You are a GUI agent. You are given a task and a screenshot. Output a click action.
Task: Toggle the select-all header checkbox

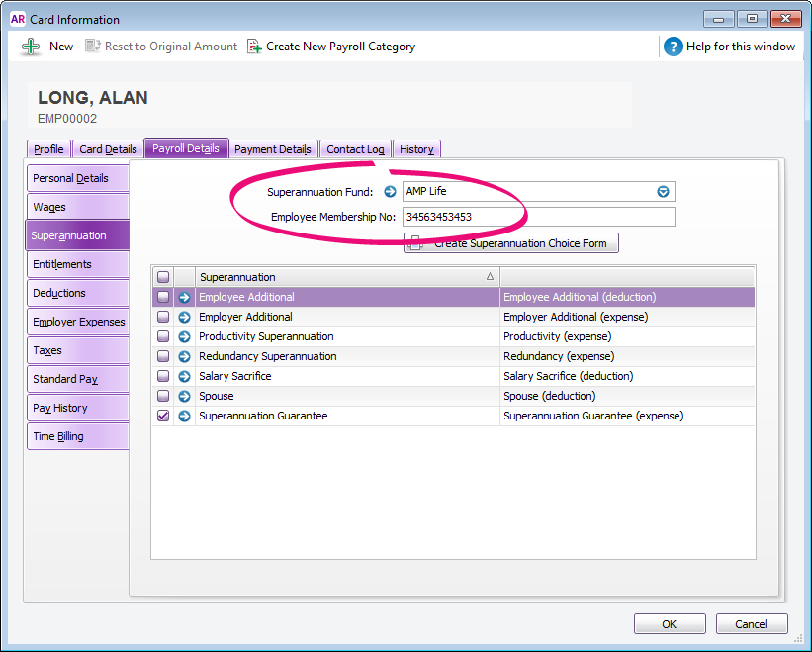(x=163, y=277)
